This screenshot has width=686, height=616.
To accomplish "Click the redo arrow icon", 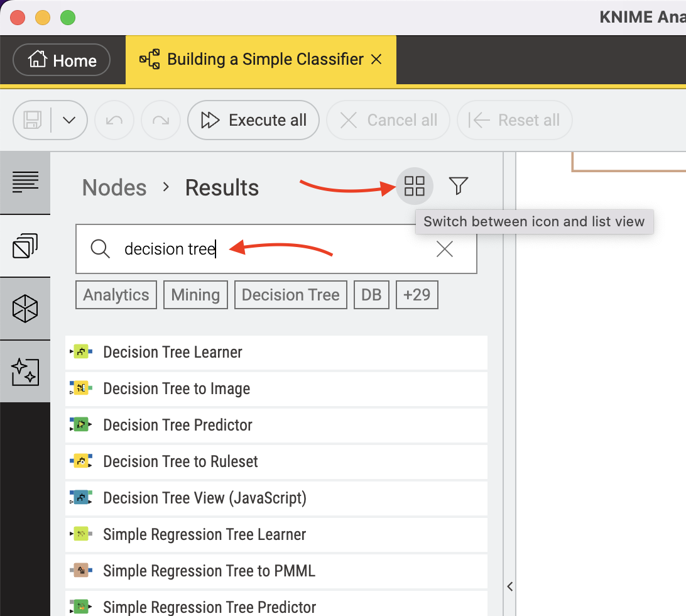I will [x=158, y=120].
